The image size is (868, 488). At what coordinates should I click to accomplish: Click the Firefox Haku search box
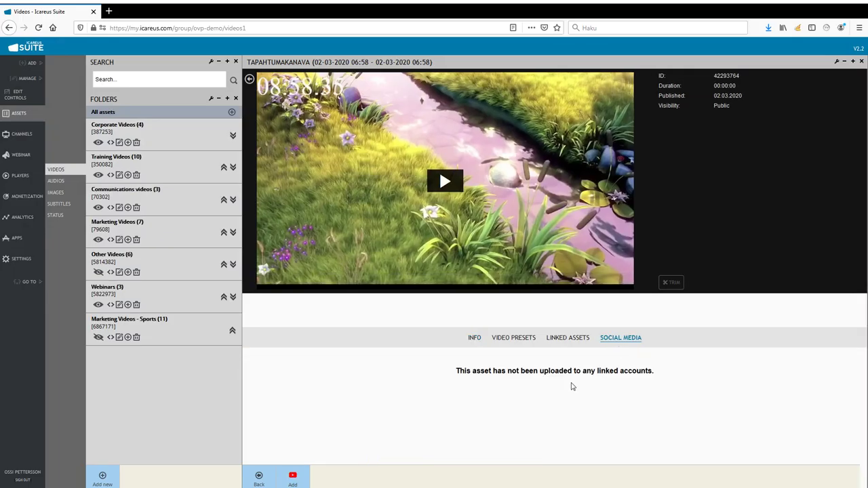[x=658, y=28]
